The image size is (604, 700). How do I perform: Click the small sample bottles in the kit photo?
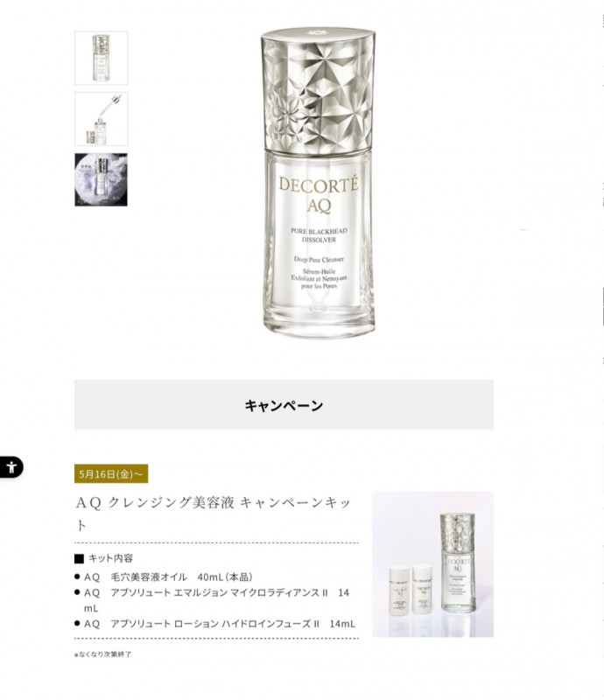point(411,590)
